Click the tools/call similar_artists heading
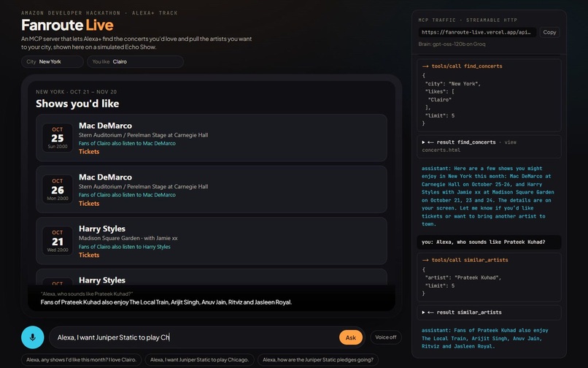Viewport: 588px width, 368px height. coord(465,260)
